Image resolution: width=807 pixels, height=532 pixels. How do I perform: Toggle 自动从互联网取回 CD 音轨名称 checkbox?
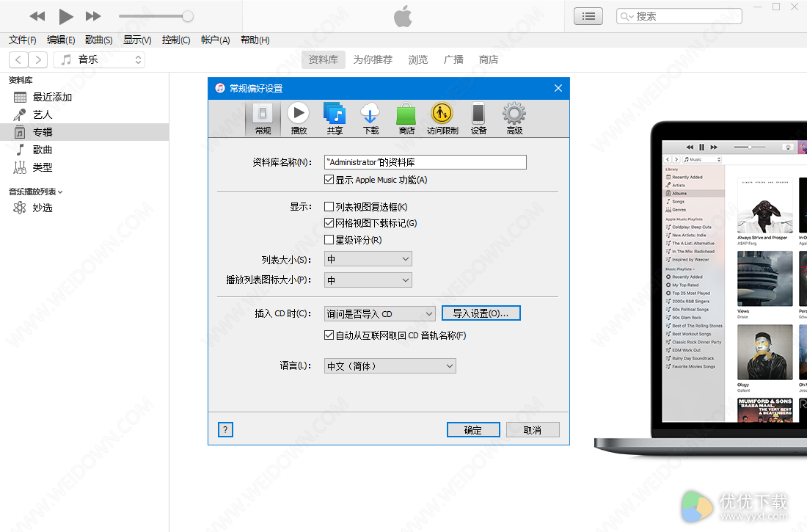pos(329,335)
